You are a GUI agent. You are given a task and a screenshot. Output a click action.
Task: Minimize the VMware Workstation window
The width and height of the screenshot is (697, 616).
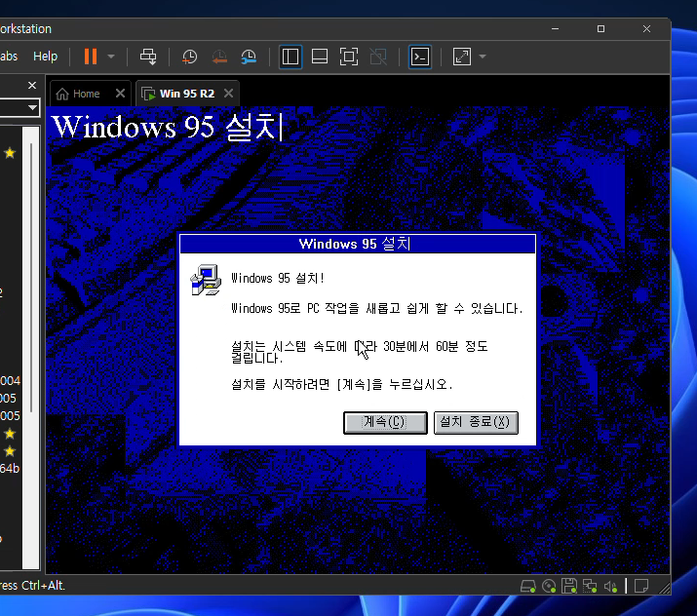coord(556,29)
